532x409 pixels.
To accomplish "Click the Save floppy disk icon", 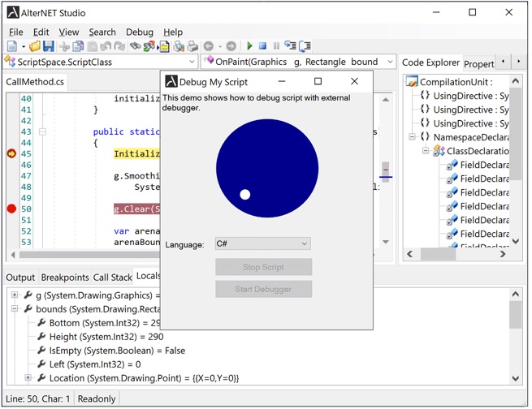I will 49,47.
